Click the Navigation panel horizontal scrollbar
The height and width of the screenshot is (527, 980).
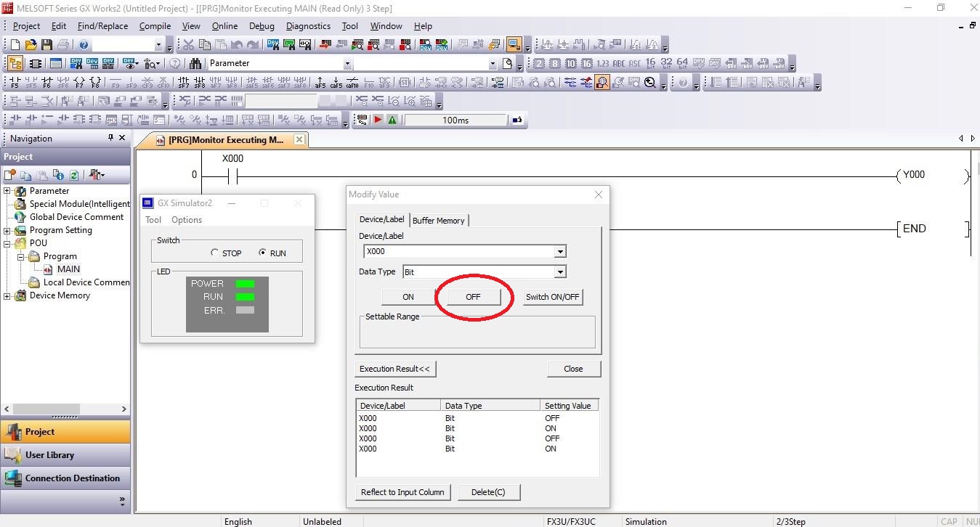65,409
